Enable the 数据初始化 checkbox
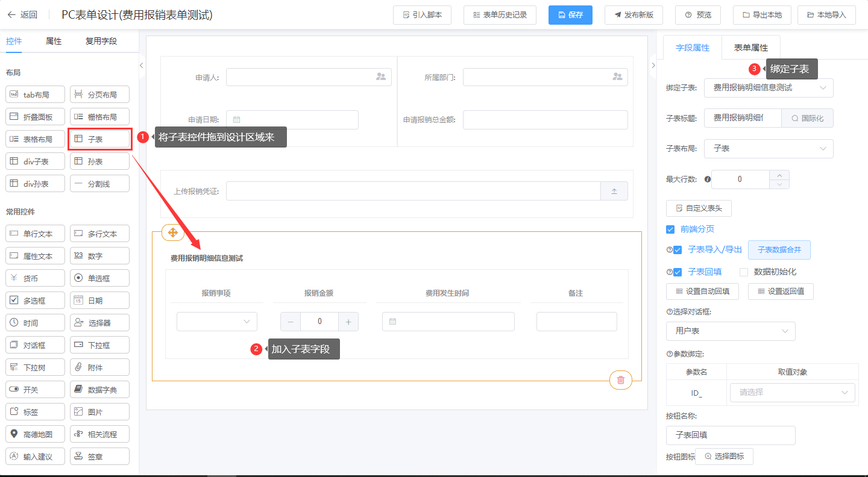 (744, 272)
